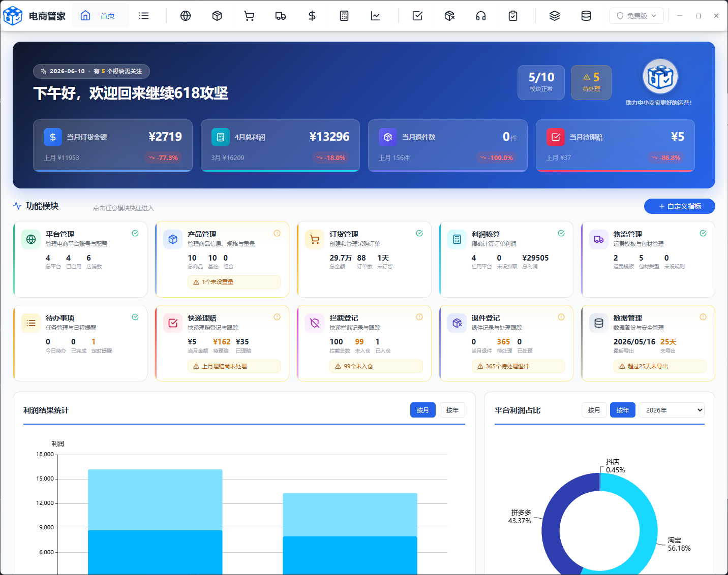Open the 首页 home tab

tap(100, 16)
